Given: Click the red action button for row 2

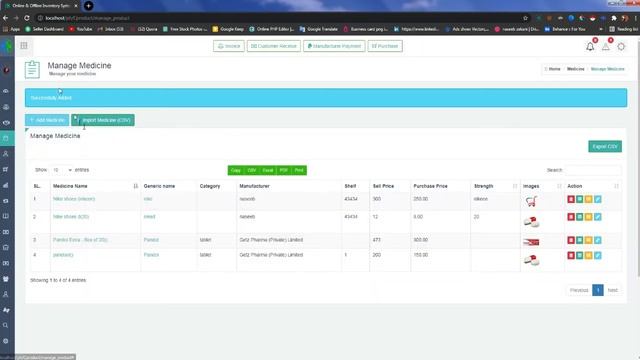Looking at the screenshot, I should tap(571, 217).
